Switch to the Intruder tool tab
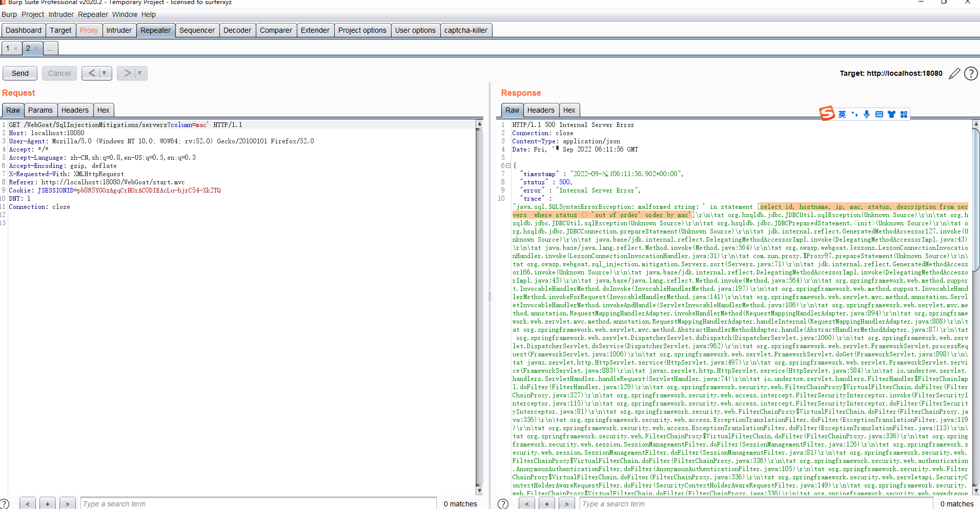The width and height of the screenshot is (980, 509). tap(119, 30)
